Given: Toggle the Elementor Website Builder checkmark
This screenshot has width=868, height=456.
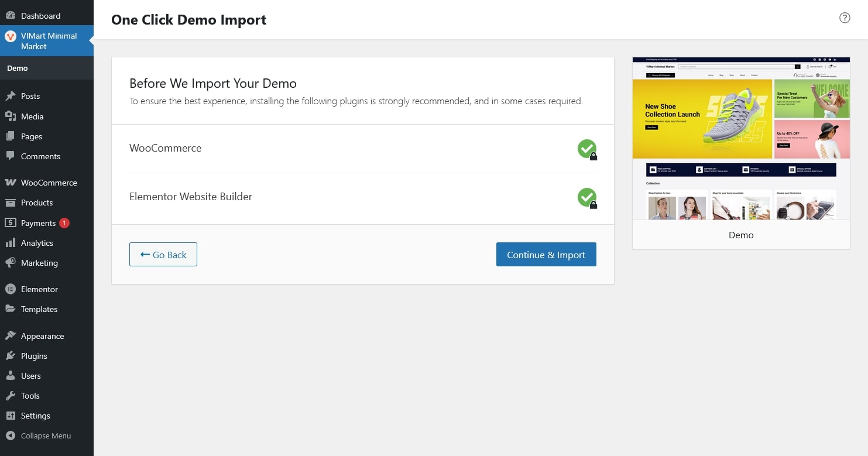Looking at the screenshot, I should (586, 197).
